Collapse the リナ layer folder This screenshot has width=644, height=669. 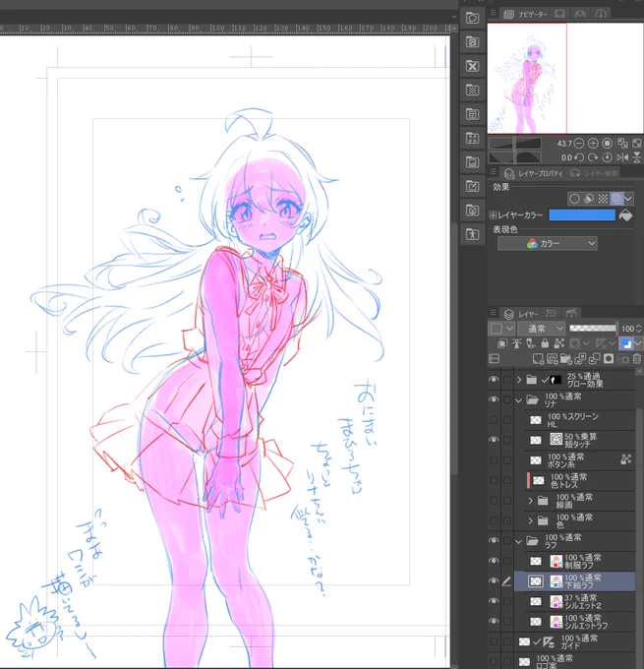click(x=518, y=400)
